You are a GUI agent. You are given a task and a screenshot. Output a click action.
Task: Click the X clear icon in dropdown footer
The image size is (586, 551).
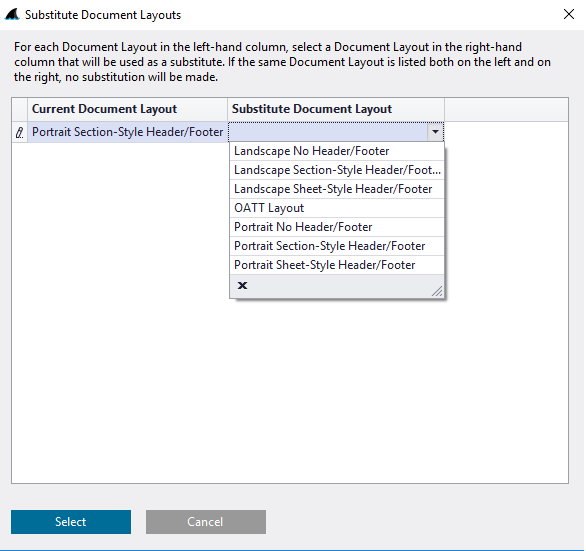[x=242, y=286]
